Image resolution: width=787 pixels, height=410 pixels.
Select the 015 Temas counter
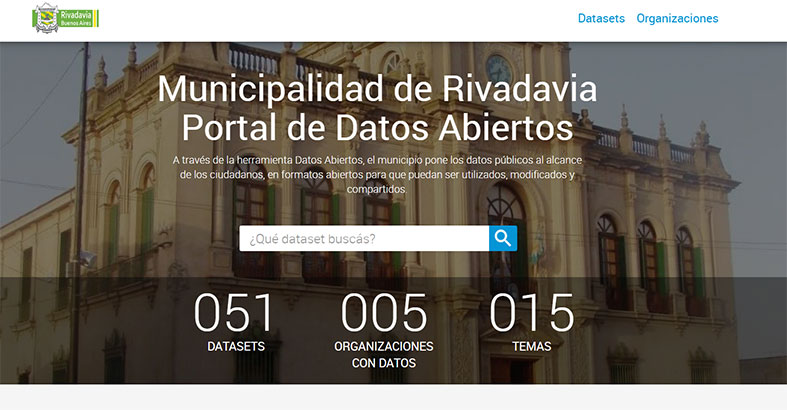click(x=532, y=323)
